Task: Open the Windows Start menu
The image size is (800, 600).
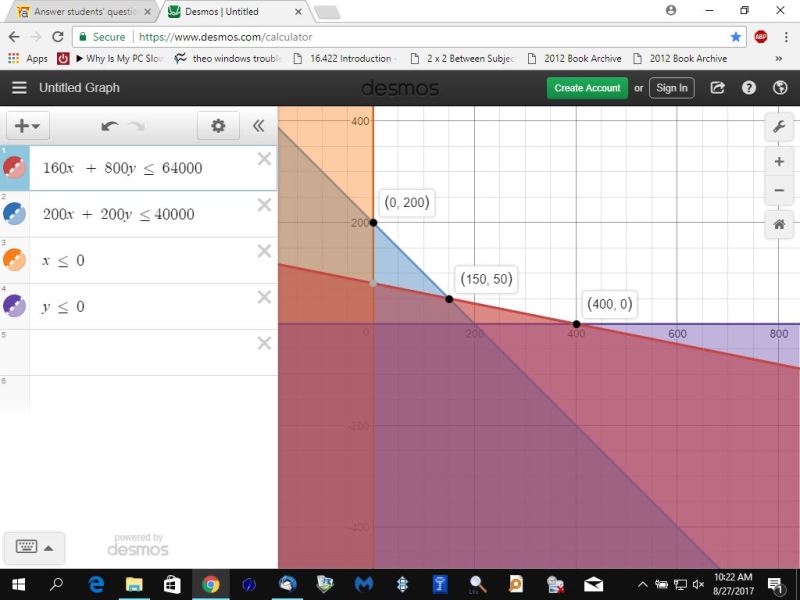Action: click(x=18, y=585)
